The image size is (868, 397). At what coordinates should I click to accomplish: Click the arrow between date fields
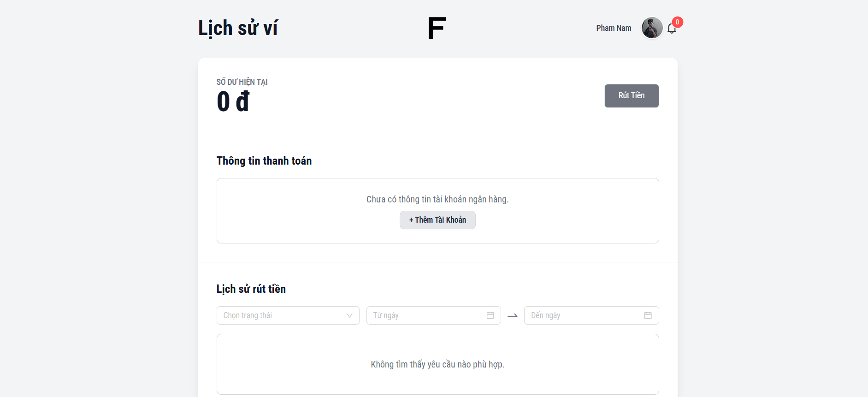[x=512, y=316]
